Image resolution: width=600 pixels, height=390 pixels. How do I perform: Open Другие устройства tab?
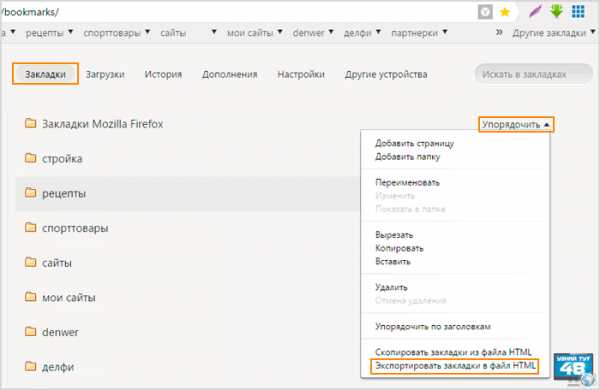[x=386, y=74]
